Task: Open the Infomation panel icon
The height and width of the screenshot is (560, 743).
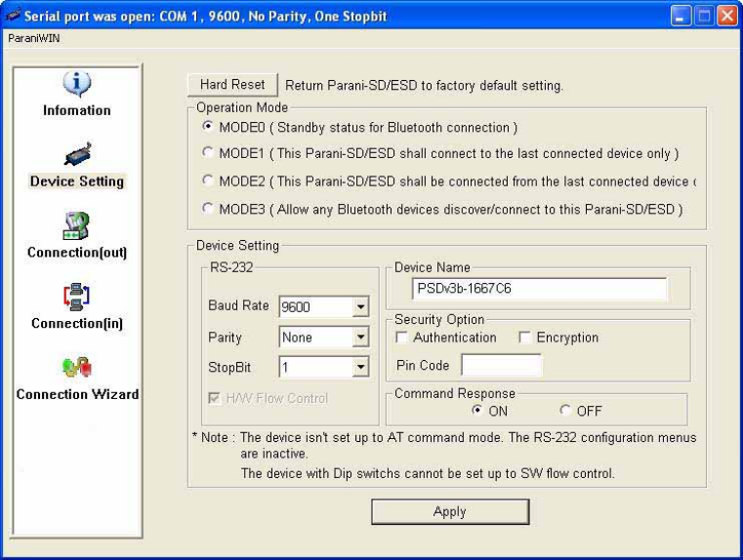Action: click(77, 84)
